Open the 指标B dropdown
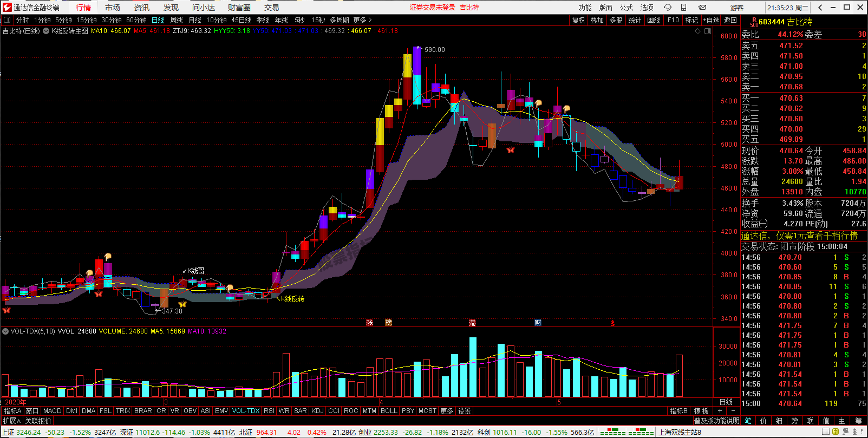The width and height of the screenshot is (868, 438). [678, 411]
